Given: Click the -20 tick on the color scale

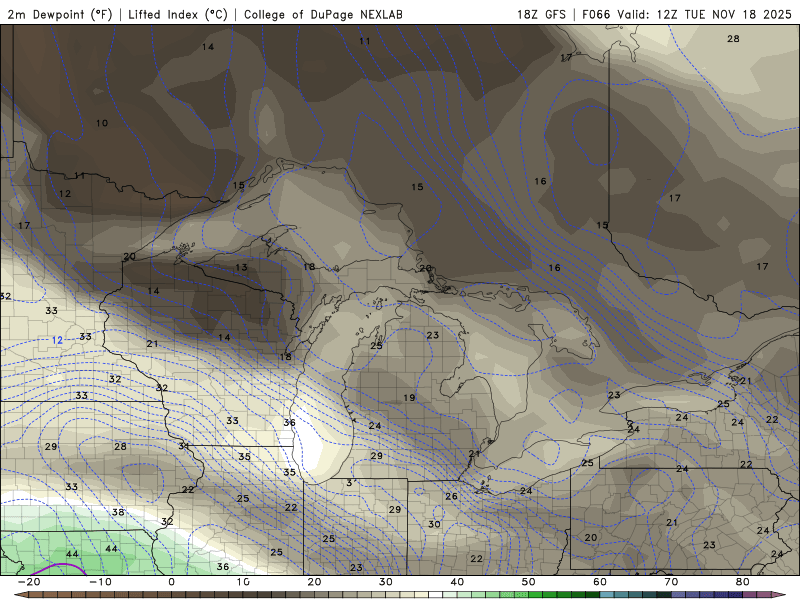Looking at the screenshot, I should (x=29, y=582).
